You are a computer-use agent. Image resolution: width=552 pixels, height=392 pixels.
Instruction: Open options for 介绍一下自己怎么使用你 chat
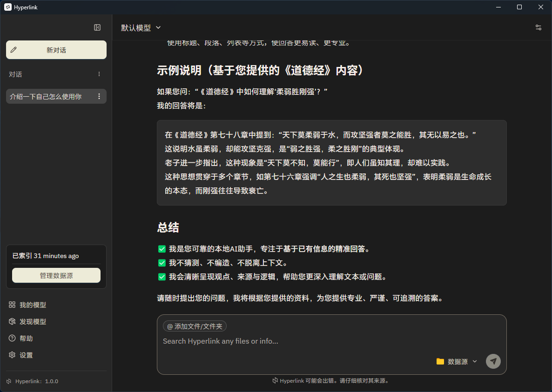[x=99, y=96]
